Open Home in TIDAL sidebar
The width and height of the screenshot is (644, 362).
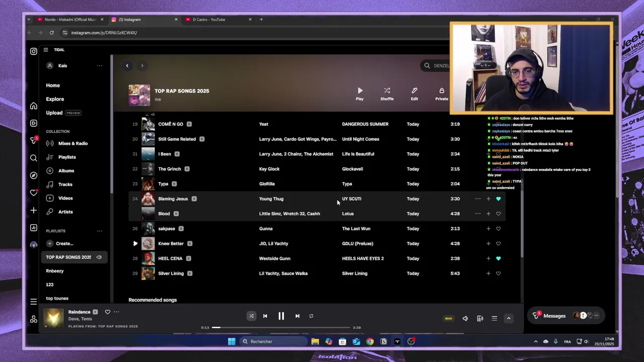coord(53,85)
